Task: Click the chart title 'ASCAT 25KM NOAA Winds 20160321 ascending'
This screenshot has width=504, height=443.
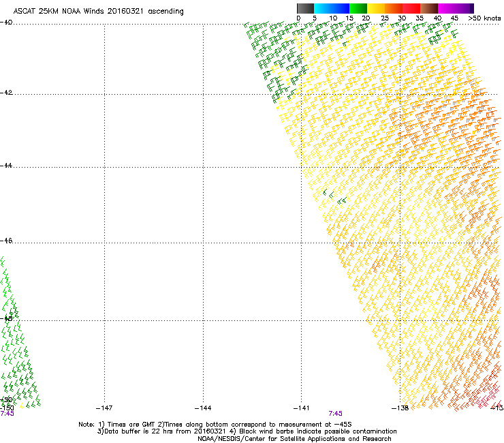Action: 98,12
